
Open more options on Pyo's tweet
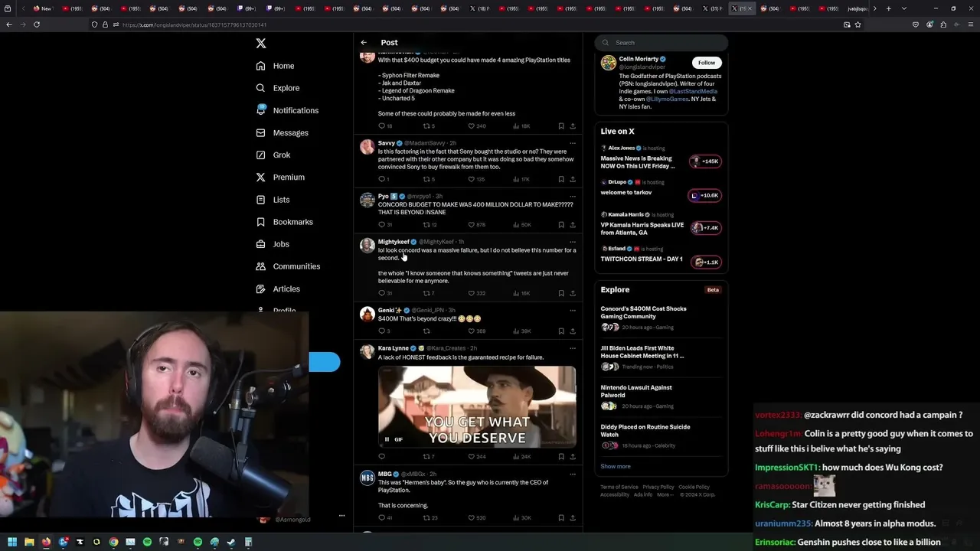(x=573, y=197)
